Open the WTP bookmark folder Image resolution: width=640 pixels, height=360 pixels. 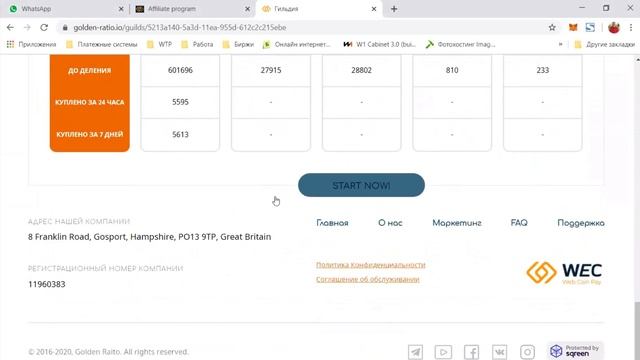click(160, 44)
